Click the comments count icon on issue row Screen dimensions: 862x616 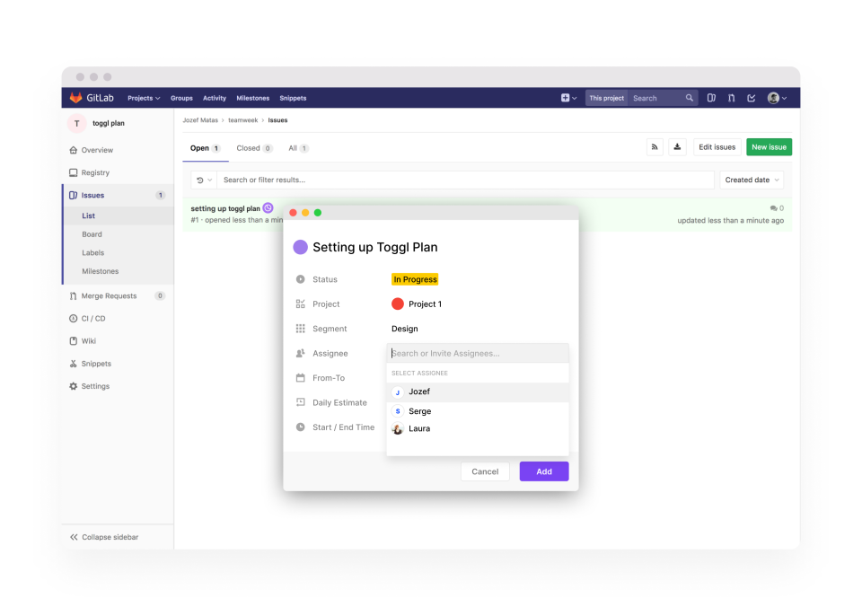pyautogui.click(x=773, y=208)
